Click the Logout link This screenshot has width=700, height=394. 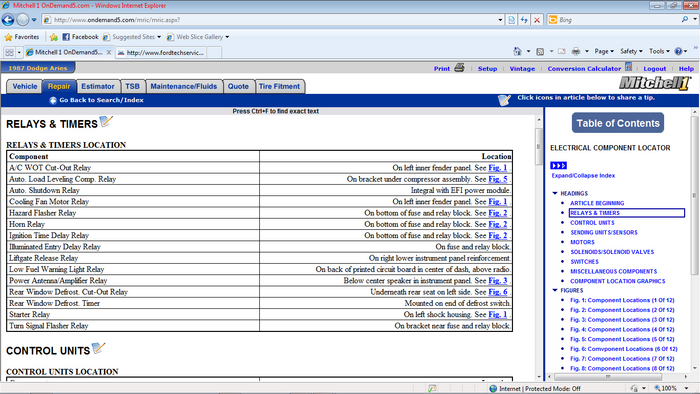tap(654, 69)
